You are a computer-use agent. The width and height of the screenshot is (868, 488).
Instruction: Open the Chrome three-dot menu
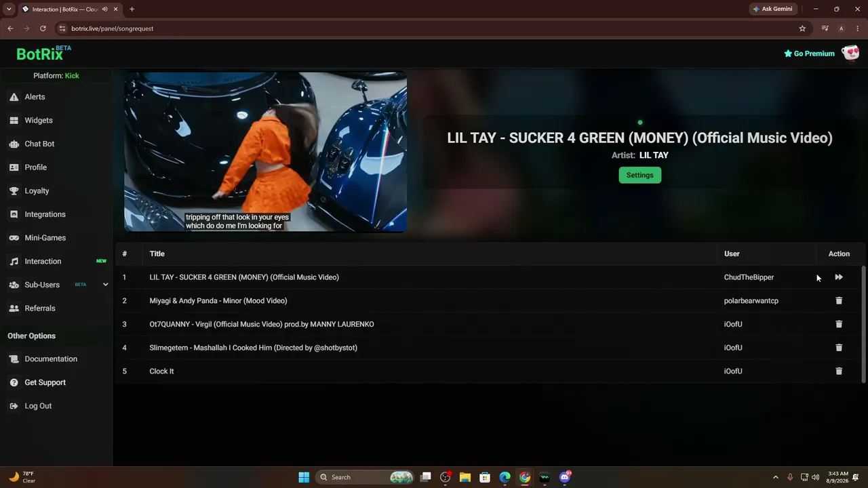pos(857,28)
